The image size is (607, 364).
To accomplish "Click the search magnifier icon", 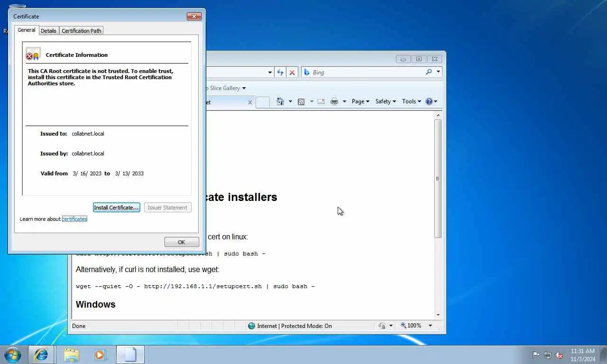I will tap(429, 72).
